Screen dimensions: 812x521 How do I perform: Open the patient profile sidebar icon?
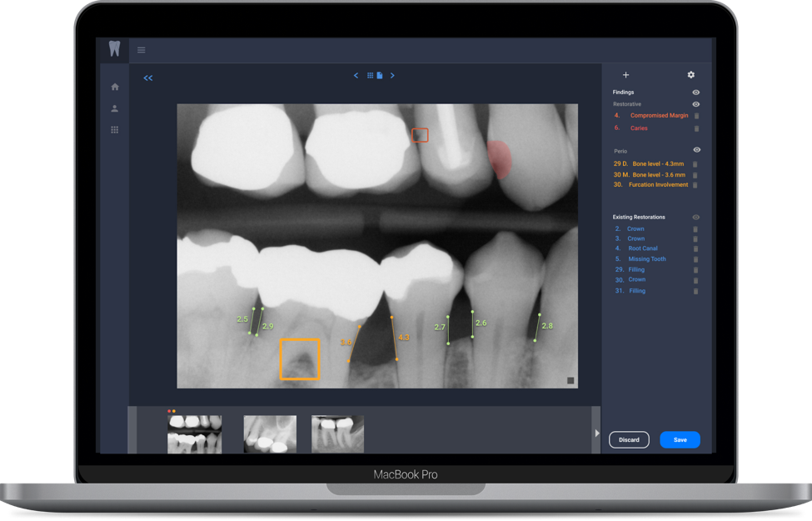coord(115,108)
